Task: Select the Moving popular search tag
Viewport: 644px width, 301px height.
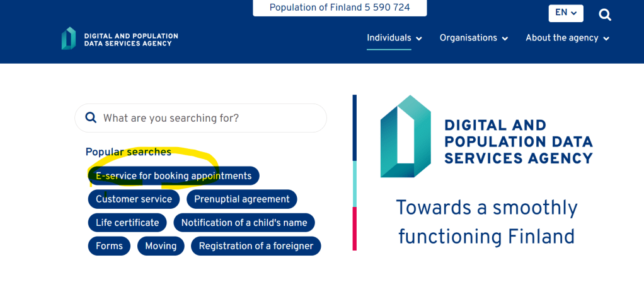Action: click(161, 246)
